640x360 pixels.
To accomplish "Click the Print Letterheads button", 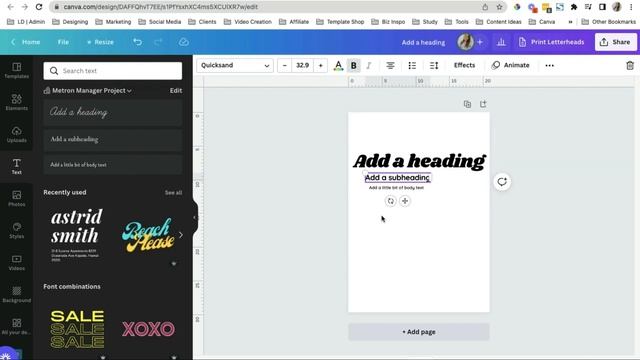I will [x=551, y=42].
